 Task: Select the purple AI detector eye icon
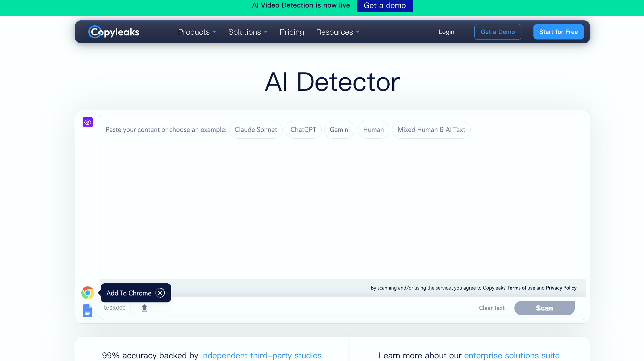point(88,122)
